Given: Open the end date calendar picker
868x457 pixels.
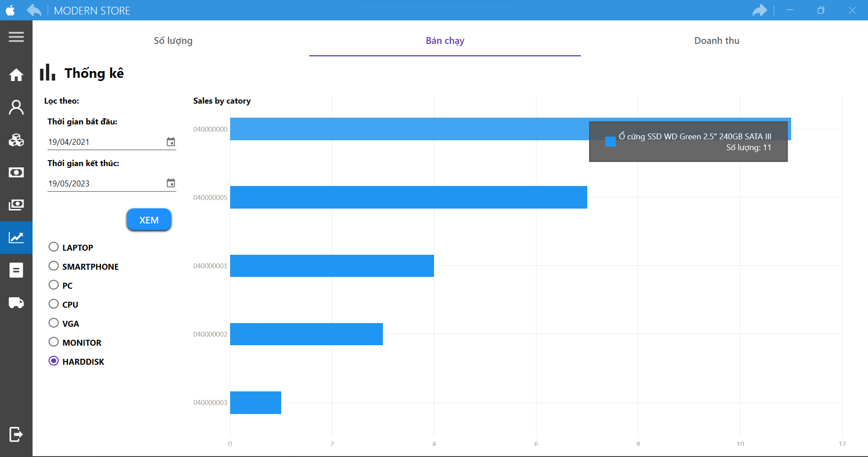Looking at the screenshot, I should coord(170,183).
